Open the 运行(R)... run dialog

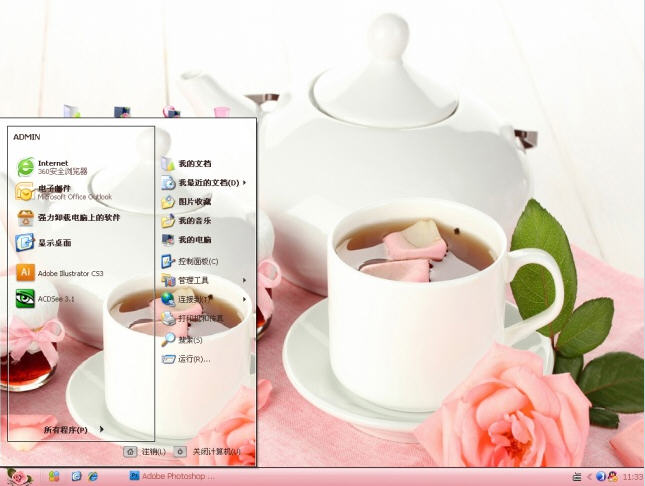(x=186, y=359)
